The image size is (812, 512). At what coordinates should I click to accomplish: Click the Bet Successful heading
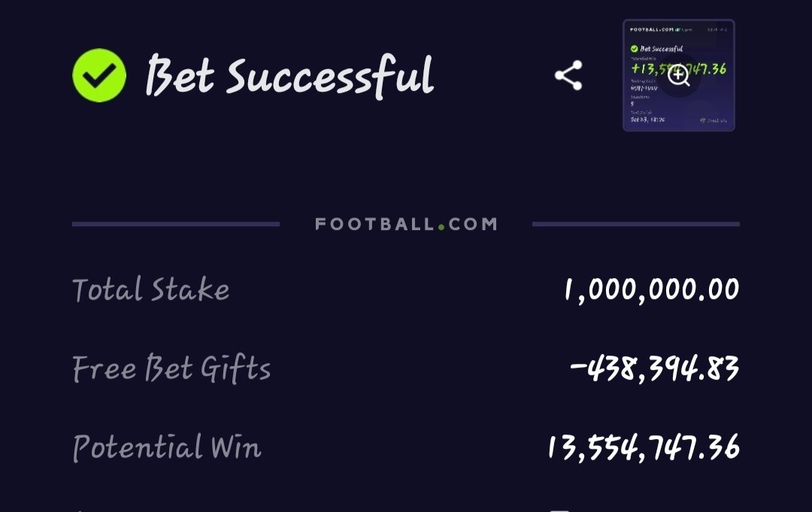[290, 77]
